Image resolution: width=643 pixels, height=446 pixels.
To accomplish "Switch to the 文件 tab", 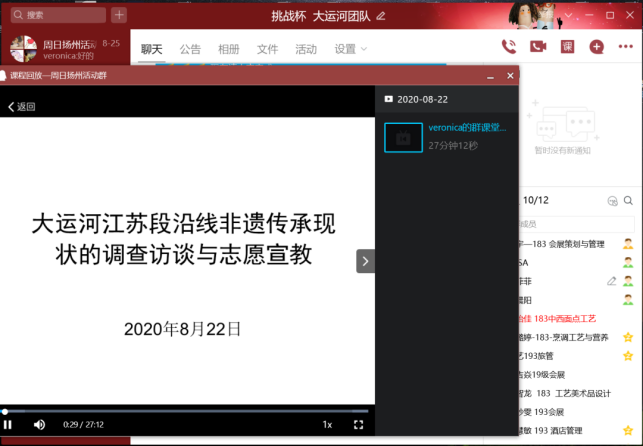I will tap(267, 49).
